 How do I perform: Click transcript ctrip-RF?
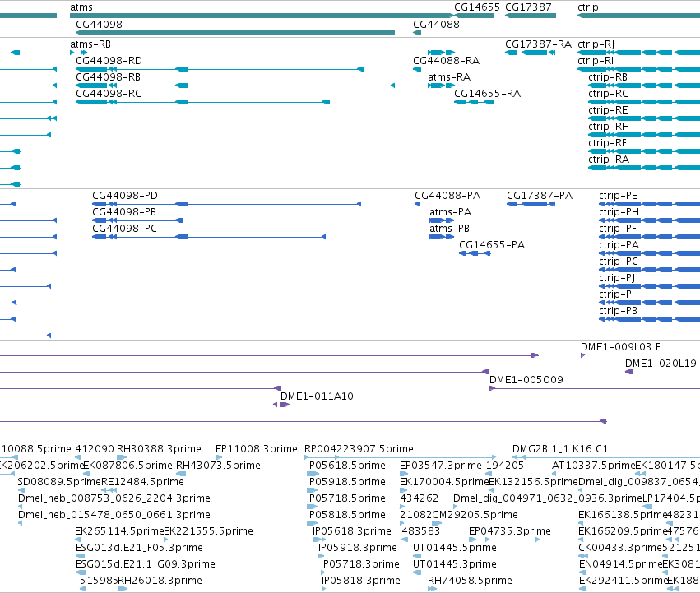(x=644, y=151)
